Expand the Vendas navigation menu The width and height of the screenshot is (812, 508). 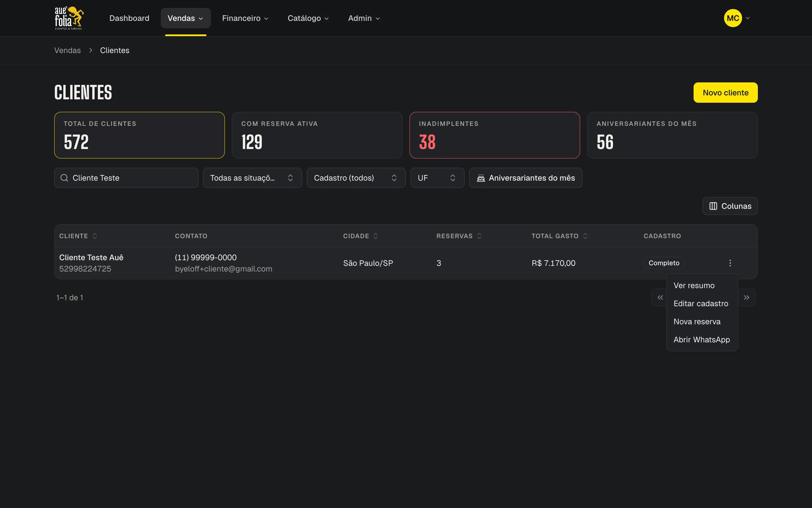tap(186, 18)
